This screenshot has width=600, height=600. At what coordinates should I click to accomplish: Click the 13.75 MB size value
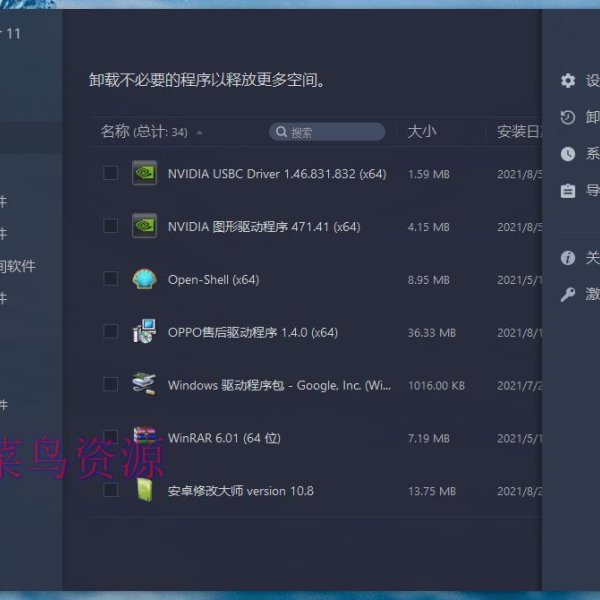[432, 491]
